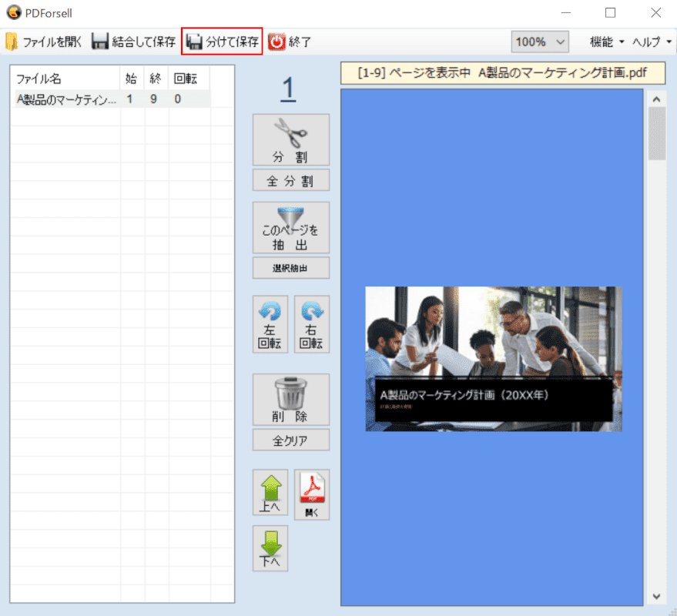
Task: Extract this page with funnel icon
Action: point(291,228)
